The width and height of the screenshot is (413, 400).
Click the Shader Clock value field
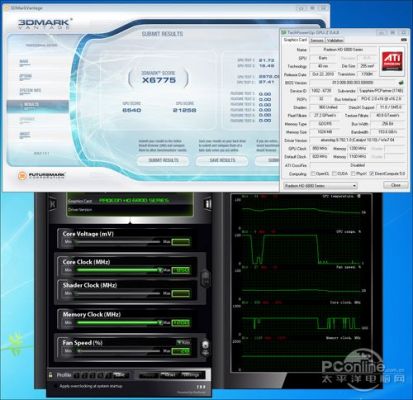181,293
